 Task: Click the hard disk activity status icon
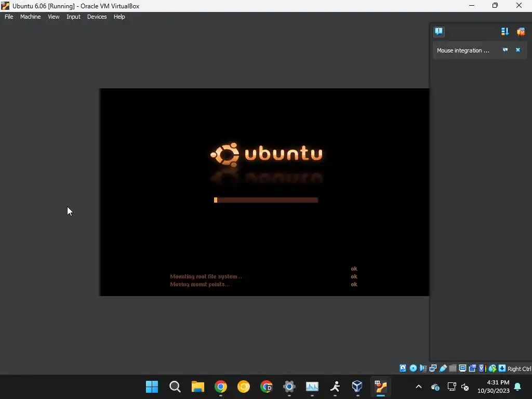[403, 368]
